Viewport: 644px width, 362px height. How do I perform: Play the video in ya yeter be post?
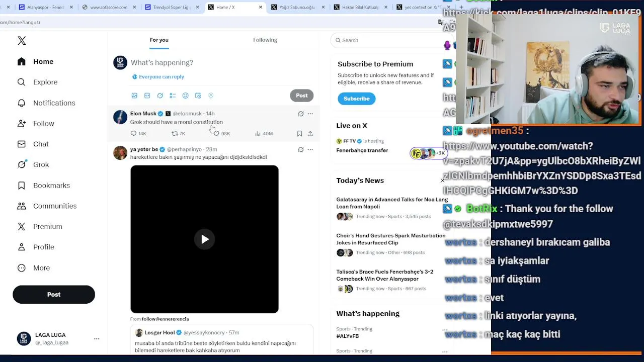204,239
